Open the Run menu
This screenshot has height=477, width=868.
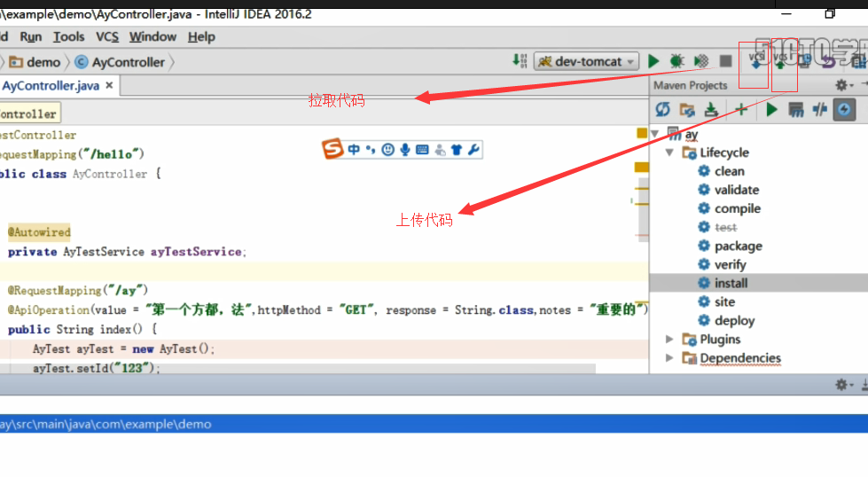tap(30, 37)
